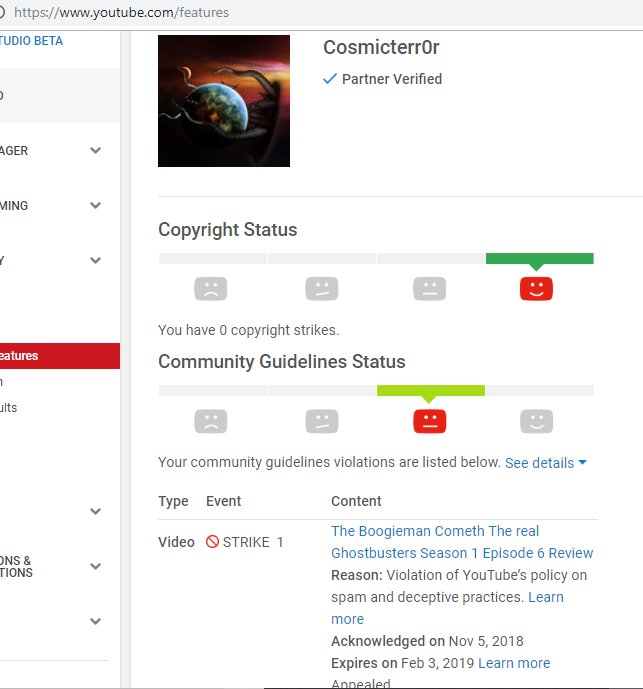
Task: Click the gray neutral face under Copyright Status
Action: [429, 289]
